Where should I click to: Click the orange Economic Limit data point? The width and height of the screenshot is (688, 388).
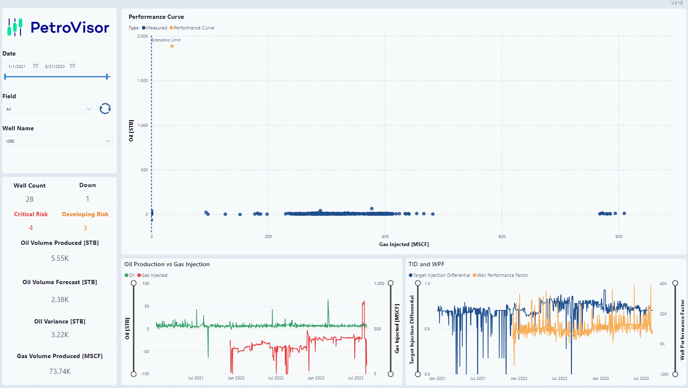[172, 46]
